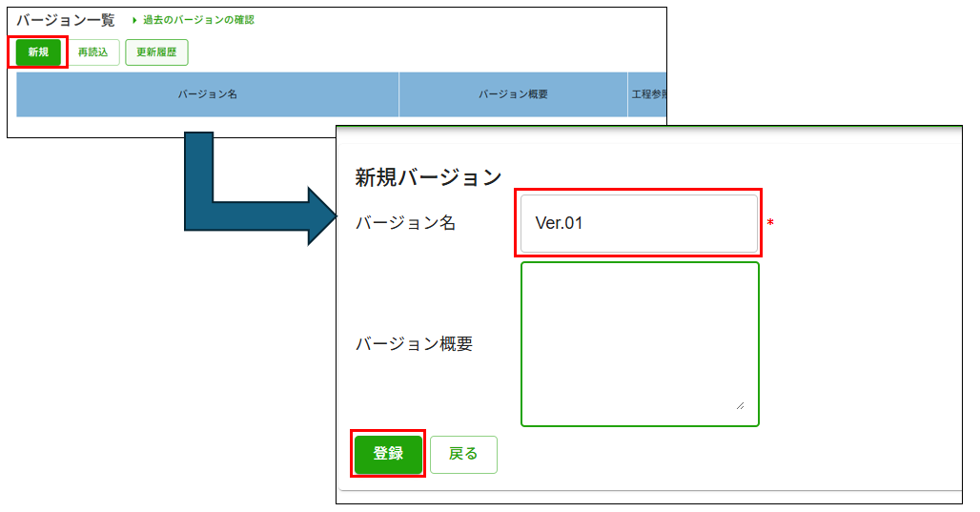The width and height of the screenshot is (980, 512).
Task: Click the バージョン一覧 page title
Action: click(x=66, y=20)
